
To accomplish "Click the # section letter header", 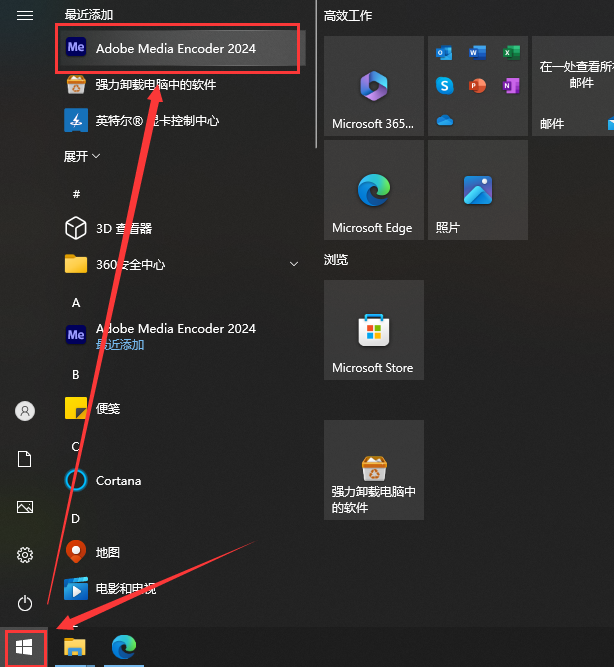I will pos(76,194).
